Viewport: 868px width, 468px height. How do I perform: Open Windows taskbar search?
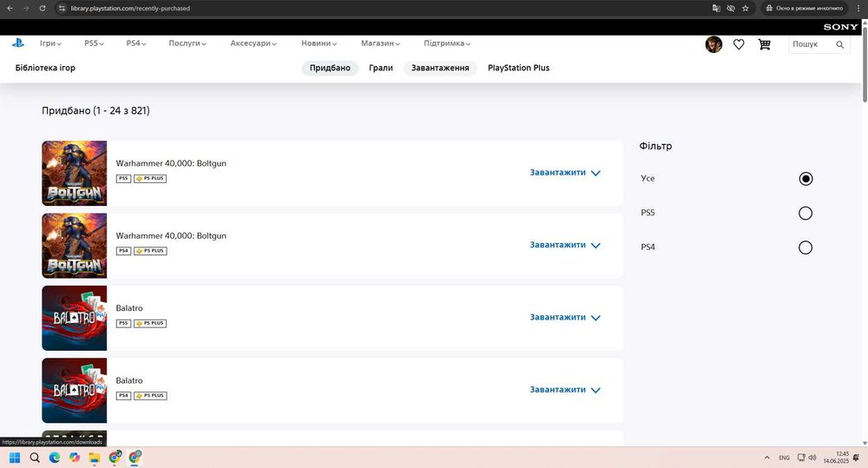35,458
